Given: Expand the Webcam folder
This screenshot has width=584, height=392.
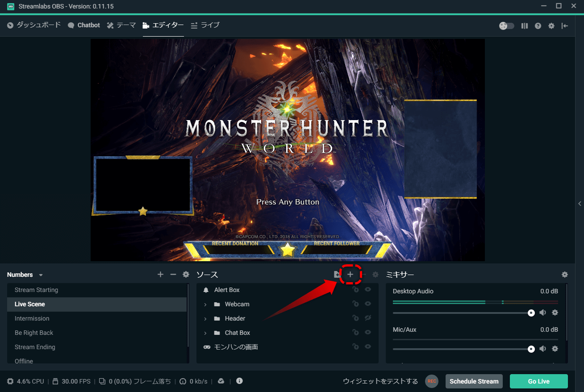Looking at the screenshot, I should coord(205,304).
